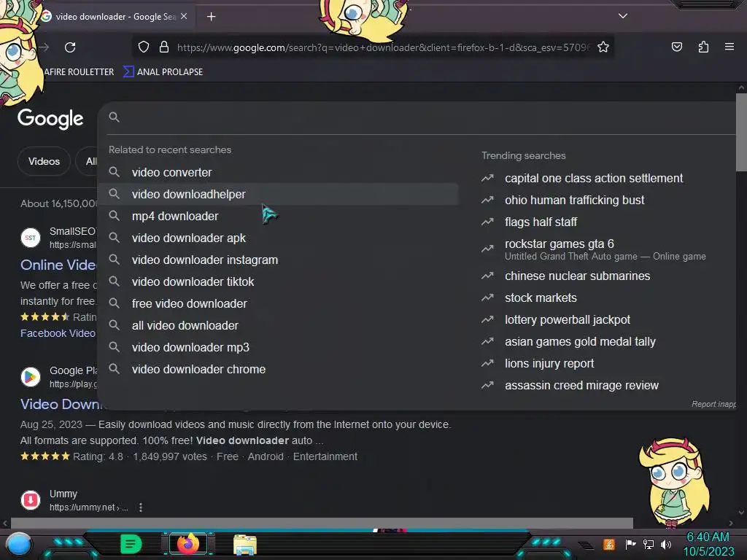Click the vertical page scrollbar thumb
The width and height of the screenshot is (747, 560).
[741, 133]
